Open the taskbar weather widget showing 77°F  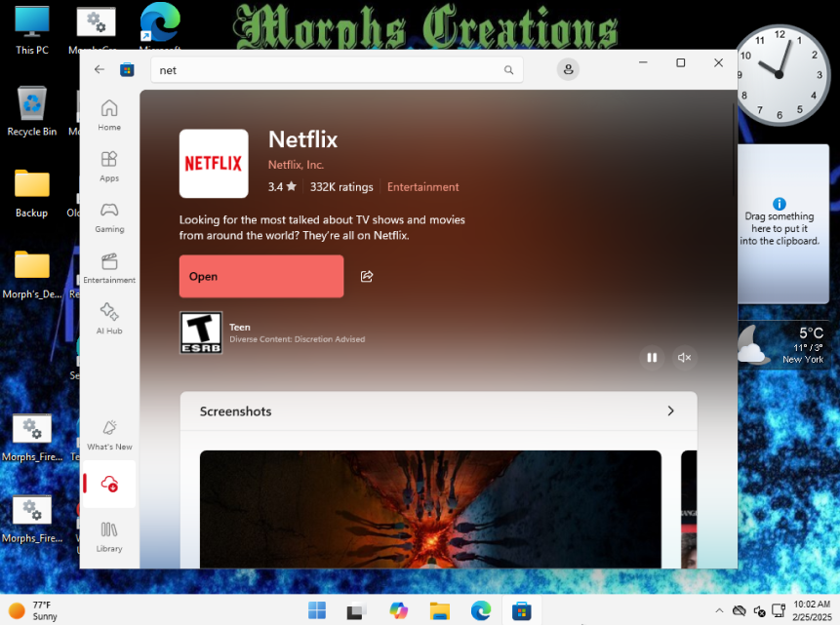(x=33, y=610)
